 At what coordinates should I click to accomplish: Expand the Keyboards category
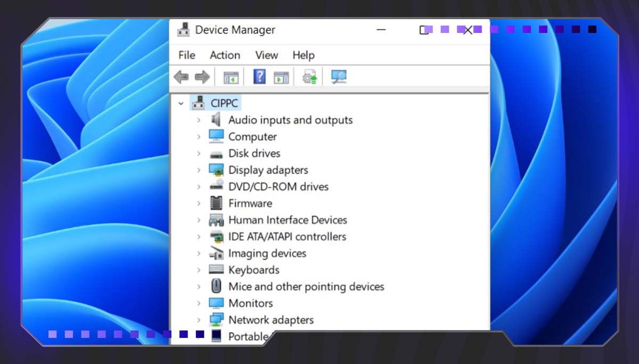point(199,270)
